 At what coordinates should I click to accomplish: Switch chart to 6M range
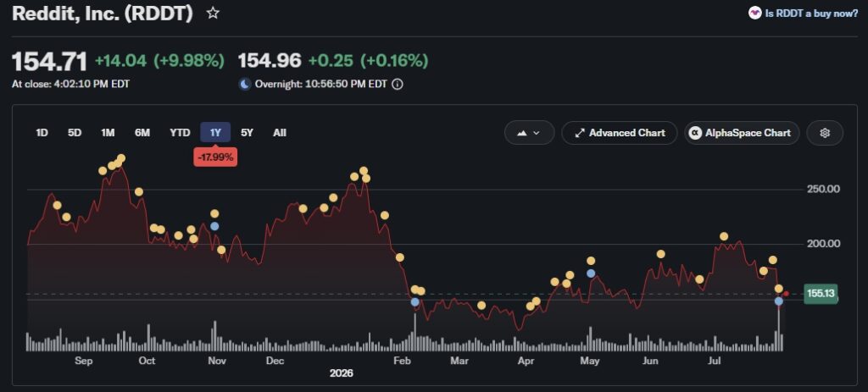click(x=142, y=133)
